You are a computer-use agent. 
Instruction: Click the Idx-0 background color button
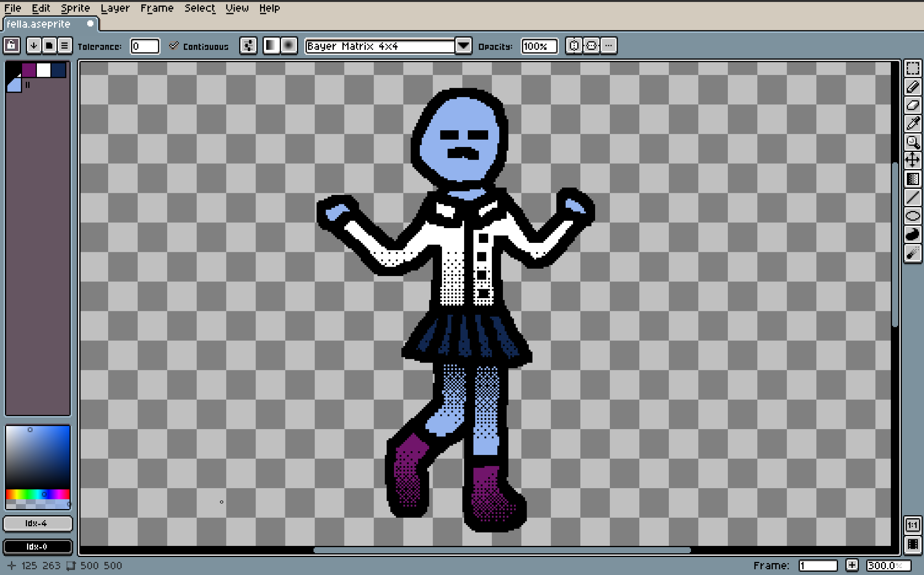tap(37, 546)
